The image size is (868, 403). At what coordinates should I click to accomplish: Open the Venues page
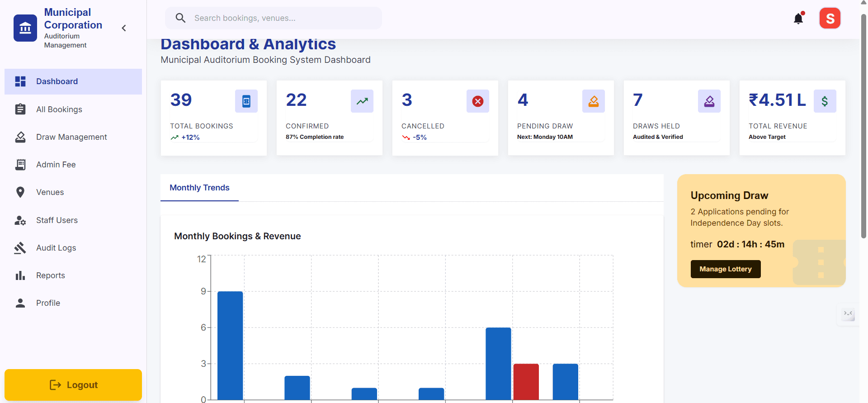[x=73, y=192]
